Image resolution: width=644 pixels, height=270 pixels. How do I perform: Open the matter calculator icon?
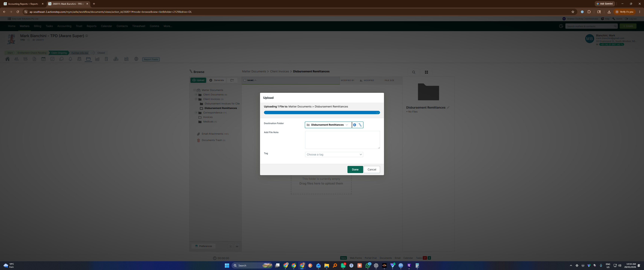click(x=106, y=59)
